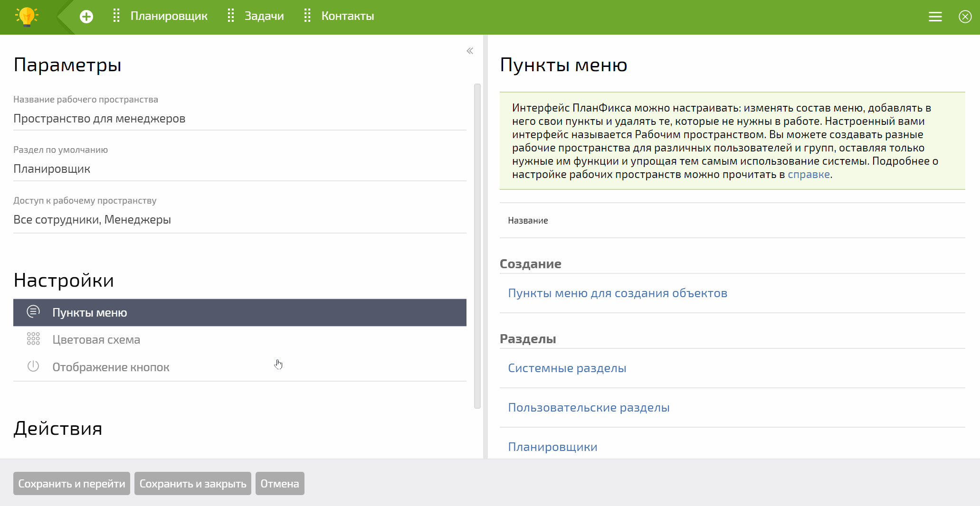Open the hamburger menu icon
Image resolution: width=980 pixels, height=506 pixels.
(x=935, y=17)
